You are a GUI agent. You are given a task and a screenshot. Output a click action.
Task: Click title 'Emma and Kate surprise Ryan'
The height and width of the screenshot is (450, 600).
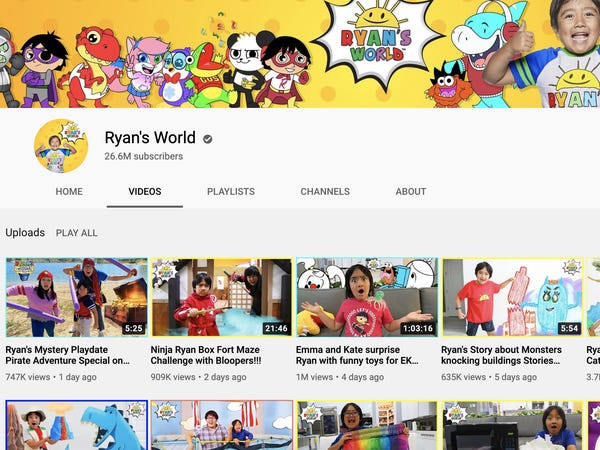tap(357, 355)
